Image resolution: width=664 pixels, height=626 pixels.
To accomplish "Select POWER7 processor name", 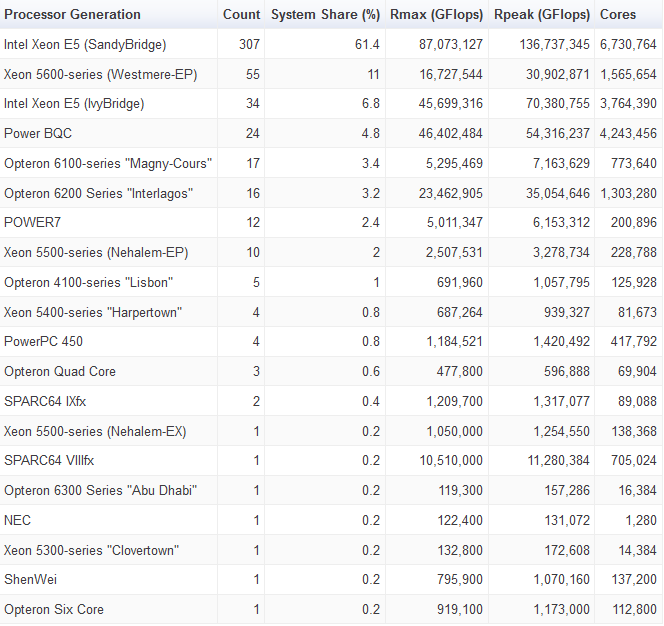I will [x=32, y=222].
